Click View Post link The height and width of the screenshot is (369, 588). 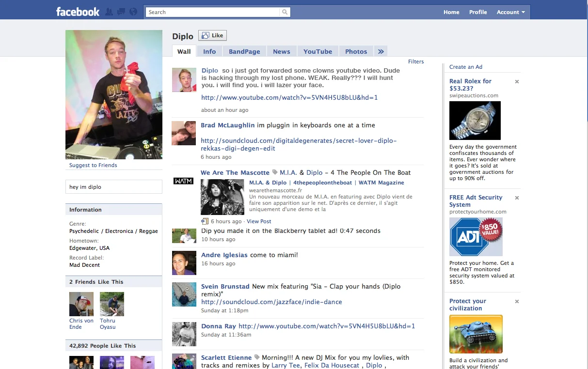pos(259,221)
